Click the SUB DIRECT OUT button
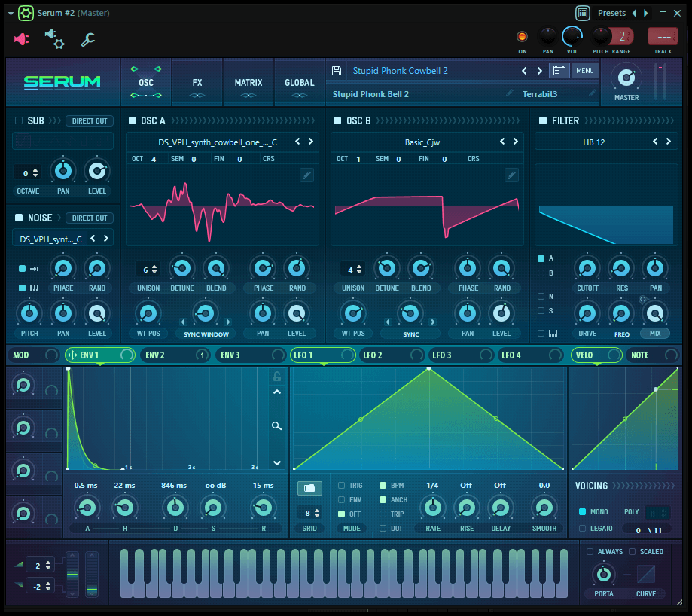Viewport: 692px width, 616px height. [90, 120]
